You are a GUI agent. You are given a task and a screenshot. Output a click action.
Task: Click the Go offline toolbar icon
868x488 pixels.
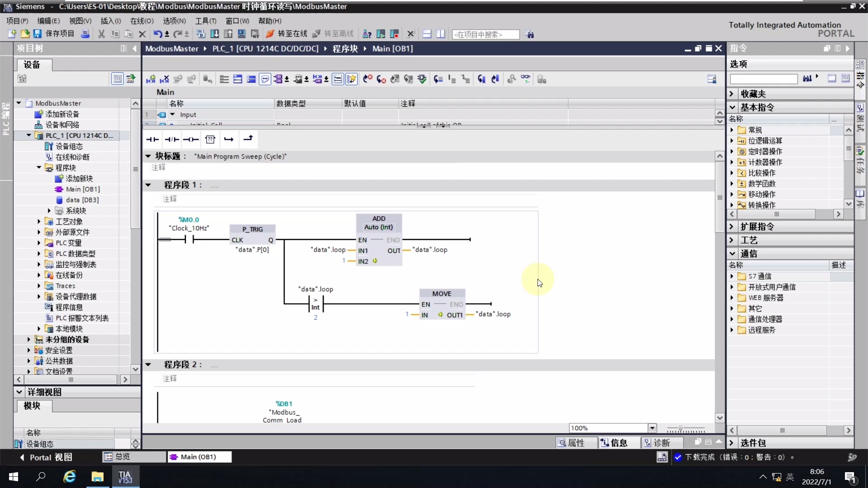coord(335,34)
